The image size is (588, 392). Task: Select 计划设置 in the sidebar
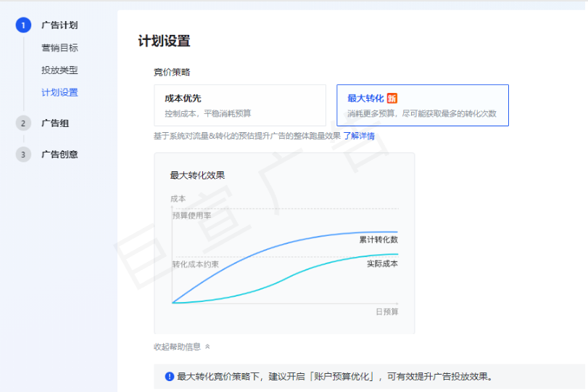59,92
